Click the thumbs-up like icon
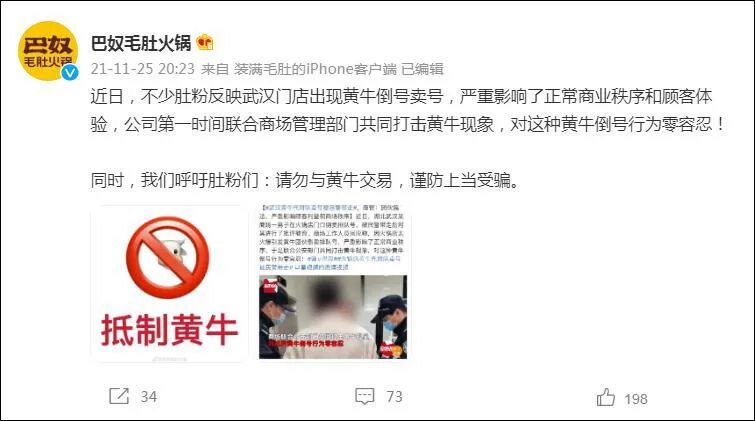 pos(606,397)
